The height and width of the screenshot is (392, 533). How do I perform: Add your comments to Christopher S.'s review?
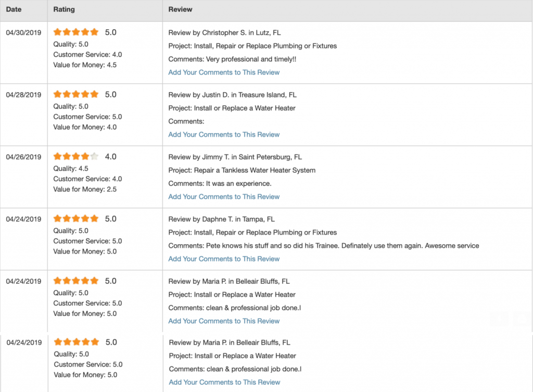pyautogui.click(x=224, y=72)
